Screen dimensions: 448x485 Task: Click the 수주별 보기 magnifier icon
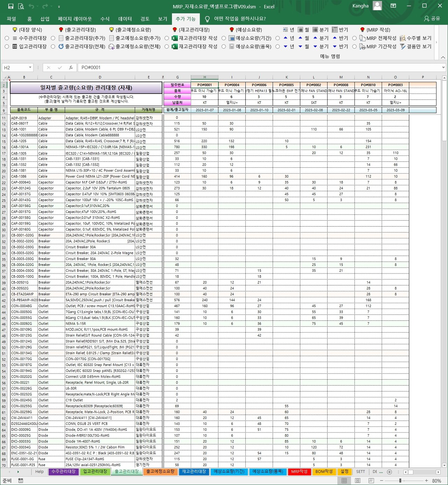(403, 38)
